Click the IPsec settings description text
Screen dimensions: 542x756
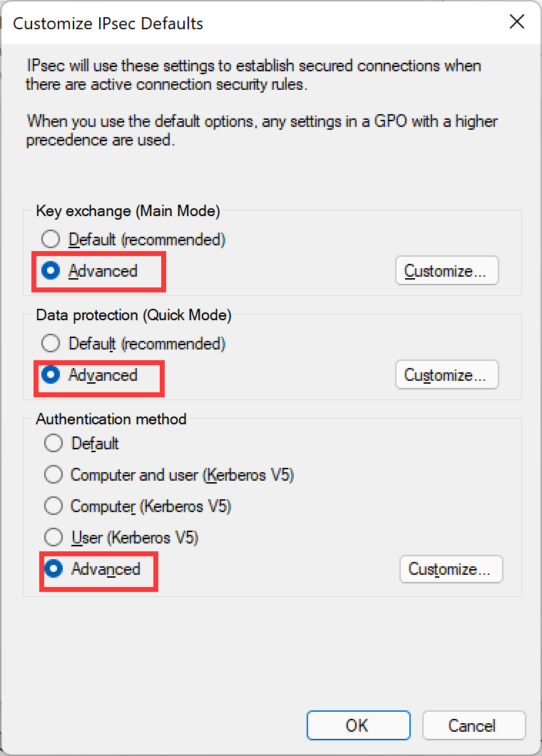(253, 75)
